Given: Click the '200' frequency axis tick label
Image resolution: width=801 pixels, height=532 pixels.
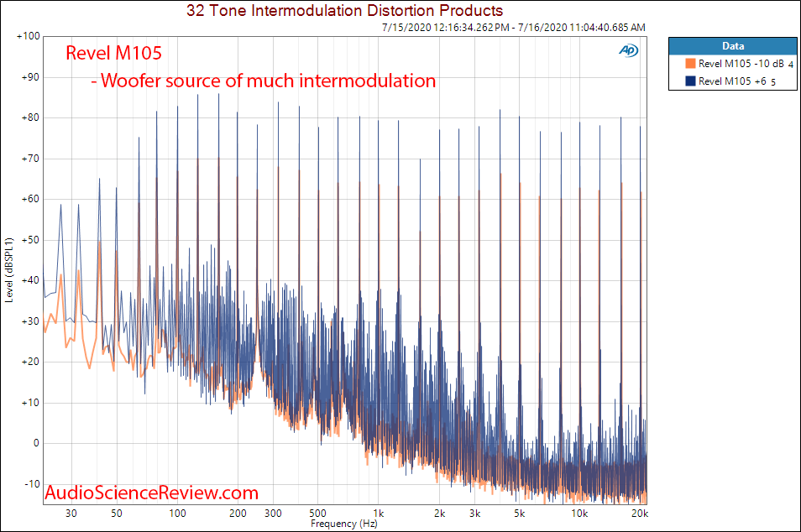Looking at the screenshot, I should [x=238, y=514].
